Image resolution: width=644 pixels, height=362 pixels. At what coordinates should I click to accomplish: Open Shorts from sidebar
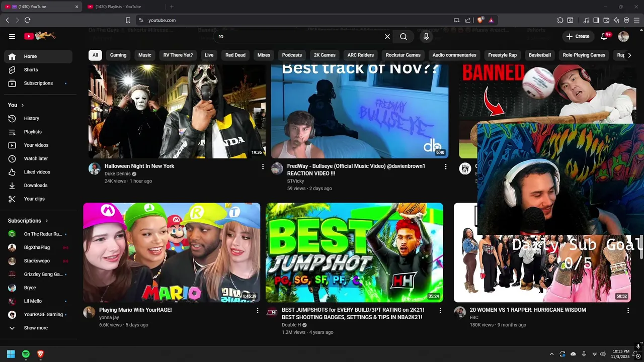coord(38,70)
